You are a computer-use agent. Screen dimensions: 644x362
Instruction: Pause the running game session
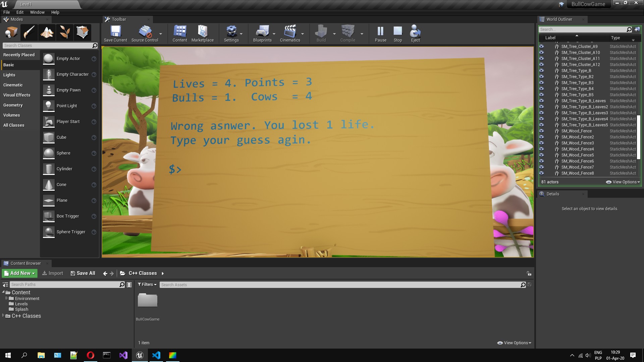(380, 33)
